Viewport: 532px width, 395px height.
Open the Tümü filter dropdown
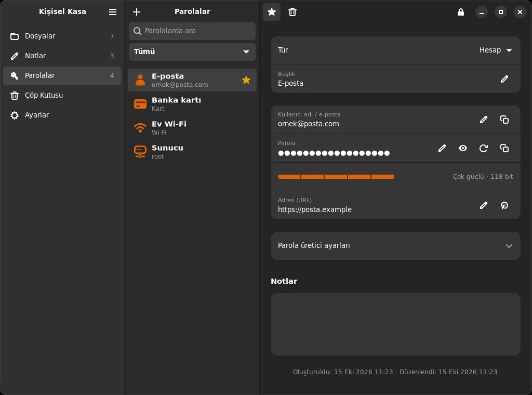[192, 51]
